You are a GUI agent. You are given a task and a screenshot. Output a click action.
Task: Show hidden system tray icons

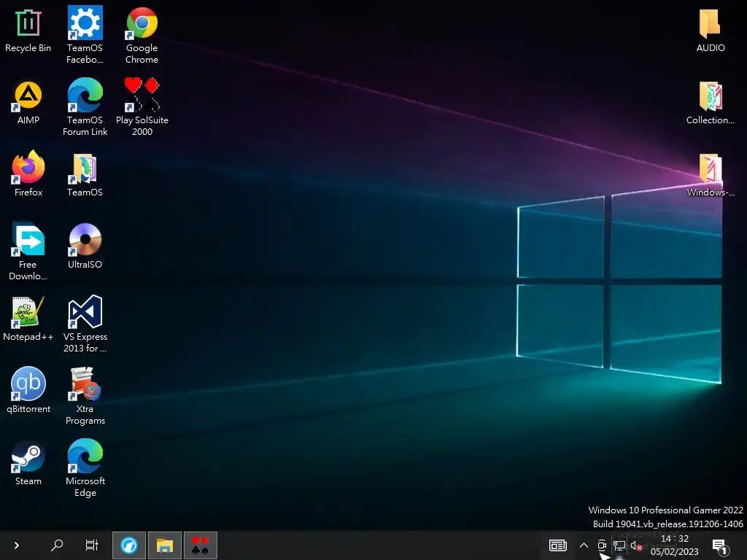pos(584,545)
